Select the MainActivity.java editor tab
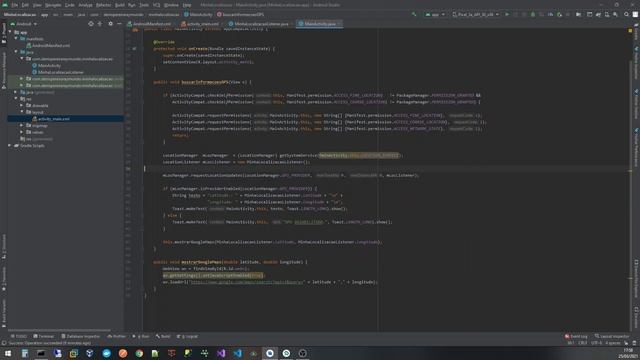640x360 pixels. (320, 24)
